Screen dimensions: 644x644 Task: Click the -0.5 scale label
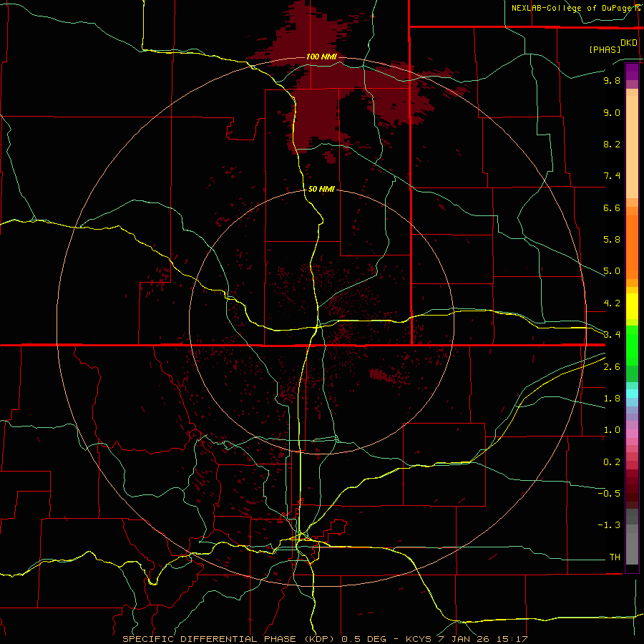(609, 494)
